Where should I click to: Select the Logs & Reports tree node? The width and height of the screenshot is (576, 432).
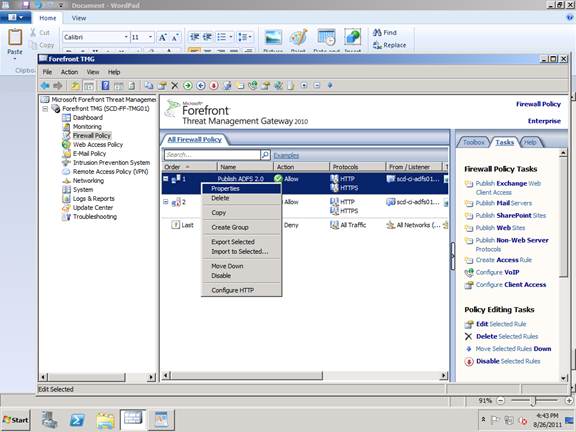94,199
